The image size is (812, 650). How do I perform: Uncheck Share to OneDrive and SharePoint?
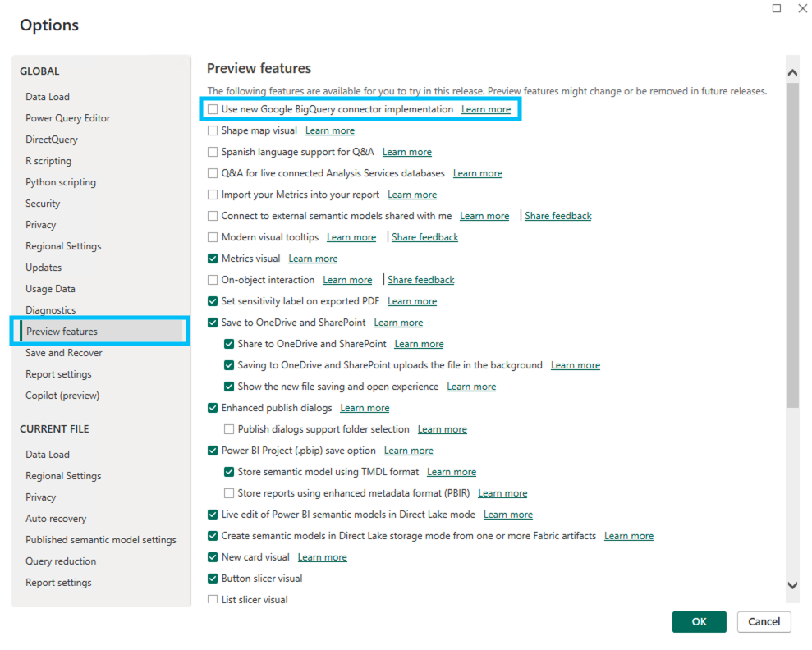[x=229, y=344]
